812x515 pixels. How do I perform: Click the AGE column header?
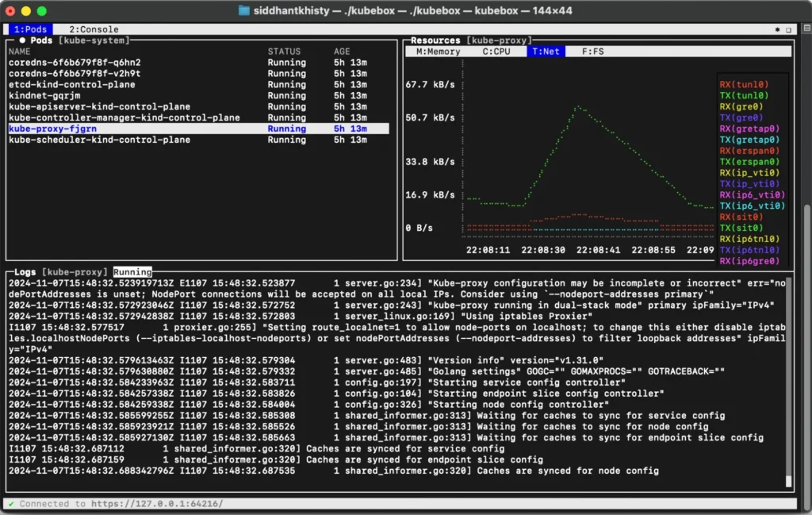(342, 52)
